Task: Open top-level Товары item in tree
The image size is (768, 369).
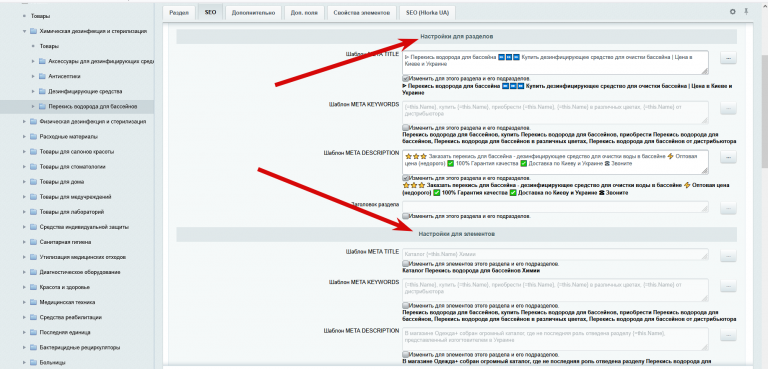Action: click(40, 16)
